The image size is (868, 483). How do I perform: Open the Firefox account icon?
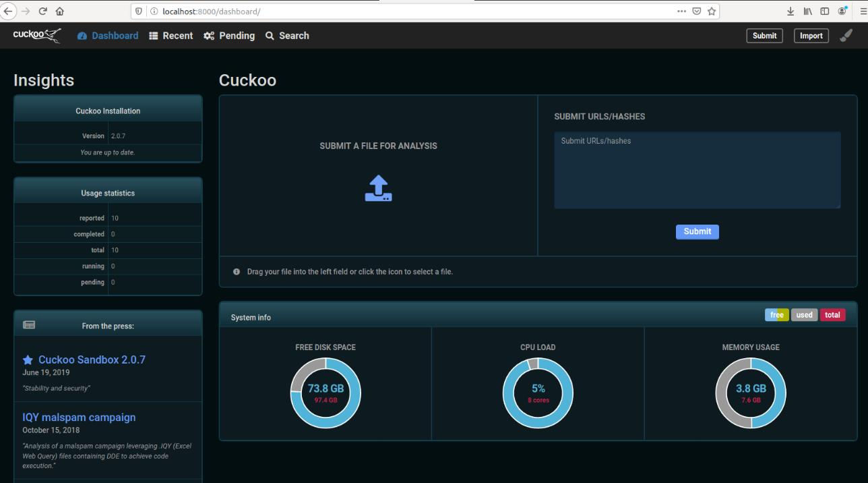842,11
